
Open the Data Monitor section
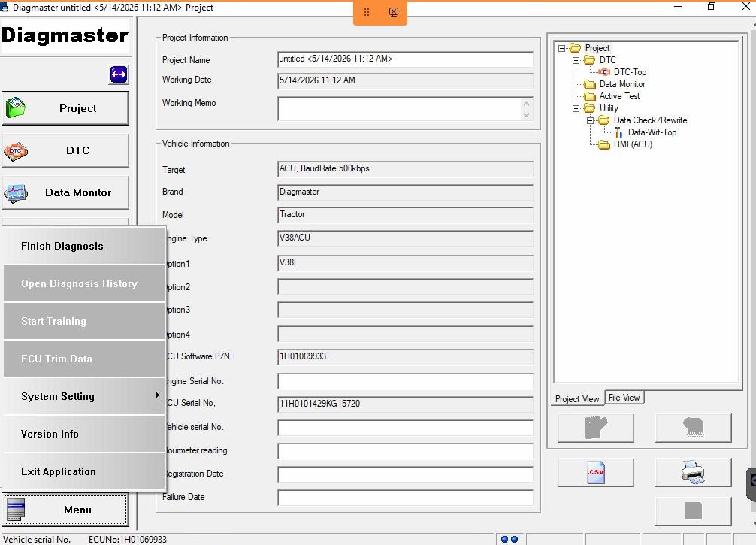click(65, 192)
